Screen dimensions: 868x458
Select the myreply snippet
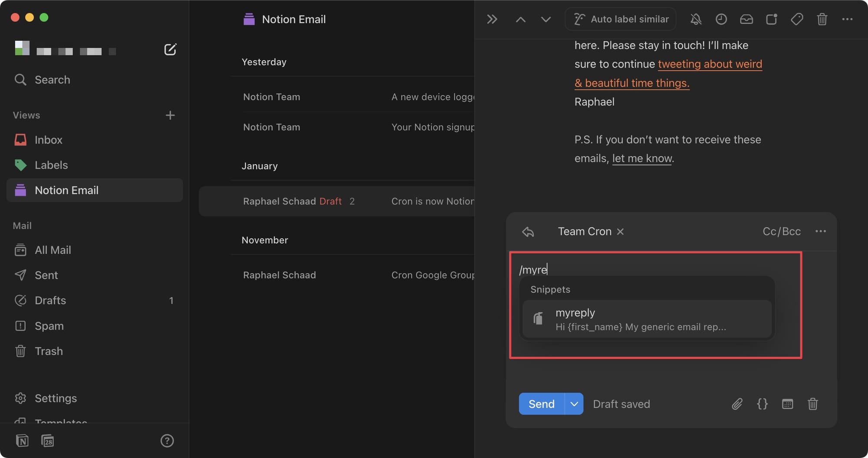point(647,319)
